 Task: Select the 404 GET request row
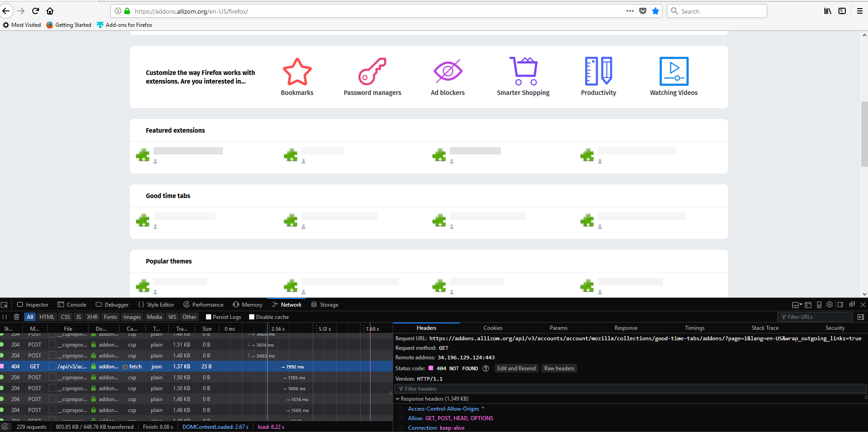(196, 367)
